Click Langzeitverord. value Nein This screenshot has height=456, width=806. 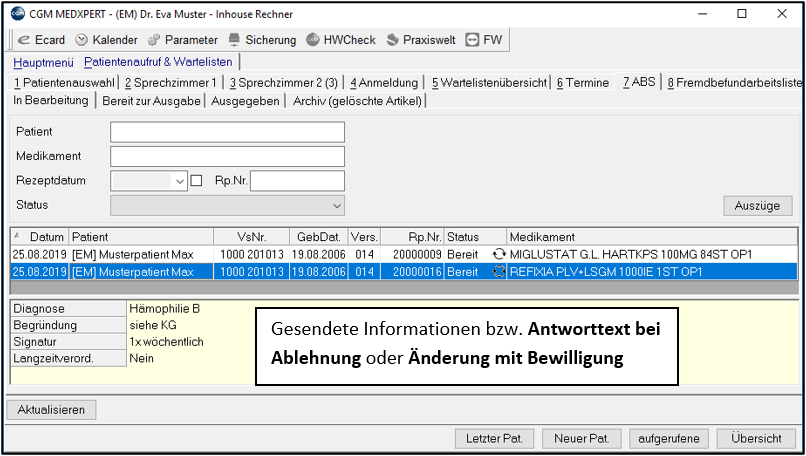point(141,358)
